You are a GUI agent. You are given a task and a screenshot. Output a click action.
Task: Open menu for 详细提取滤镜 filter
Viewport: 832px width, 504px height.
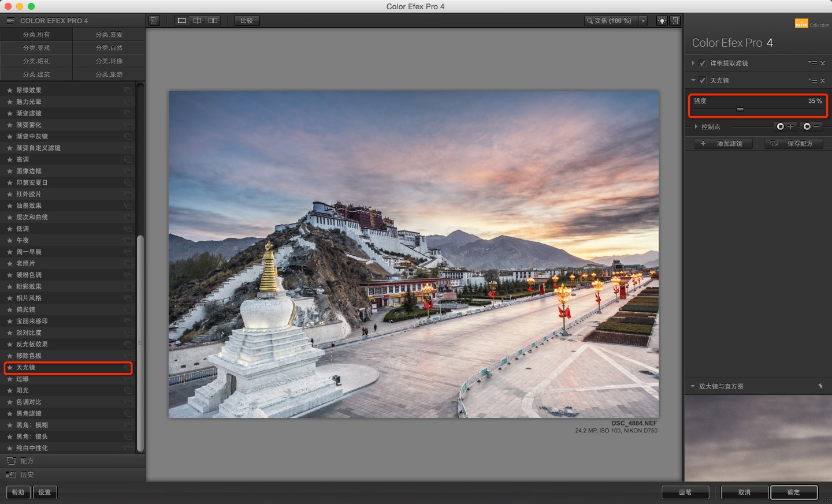point(813,64)
